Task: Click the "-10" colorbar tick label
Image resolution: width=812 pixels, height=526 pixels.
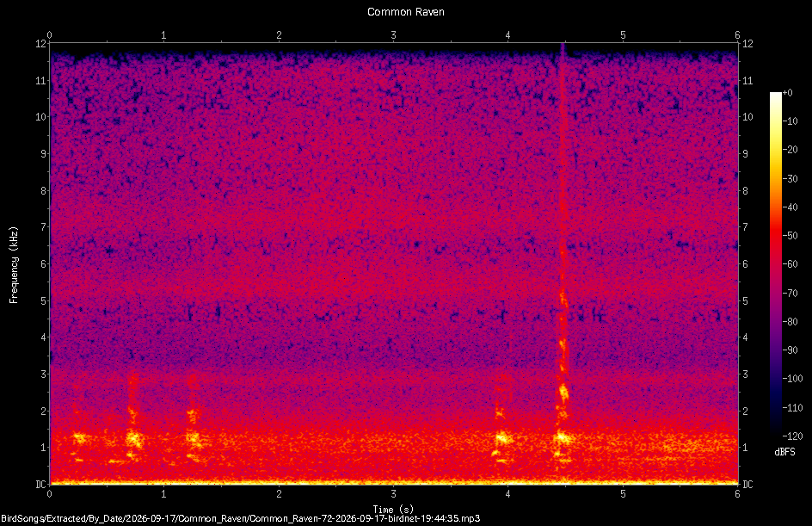Action: [x=790, y=121]
